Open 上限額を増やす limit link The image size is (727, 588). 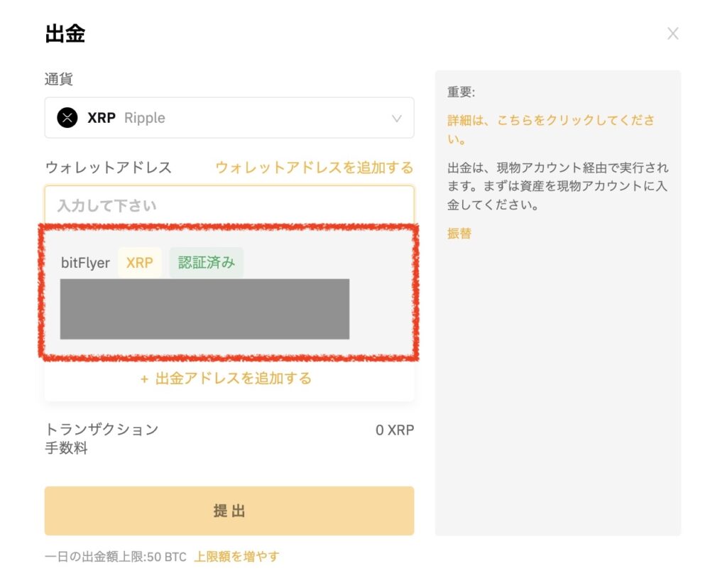pos(236,557)
